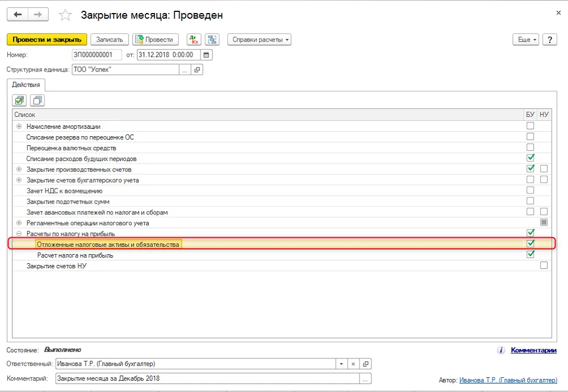This screenshot has height=392, width=568.
Task: Open document structure subordination icon
Action: [x=212, y=40]
